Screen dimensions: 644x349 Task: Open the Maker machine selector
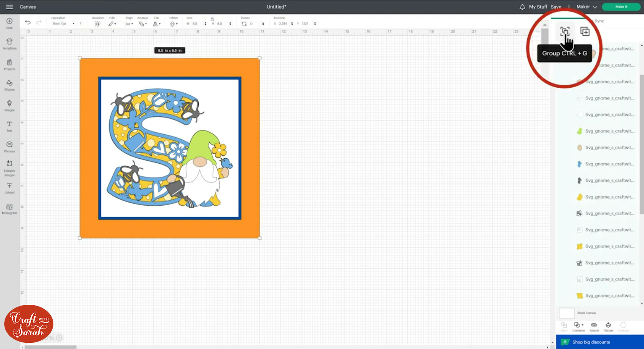[587, 7]
